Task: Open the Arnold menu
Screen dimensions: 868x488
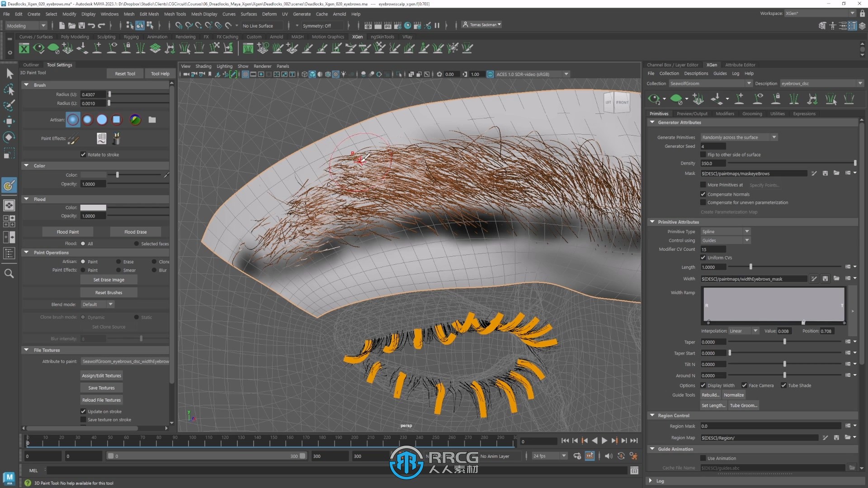Action: (339, 14)
